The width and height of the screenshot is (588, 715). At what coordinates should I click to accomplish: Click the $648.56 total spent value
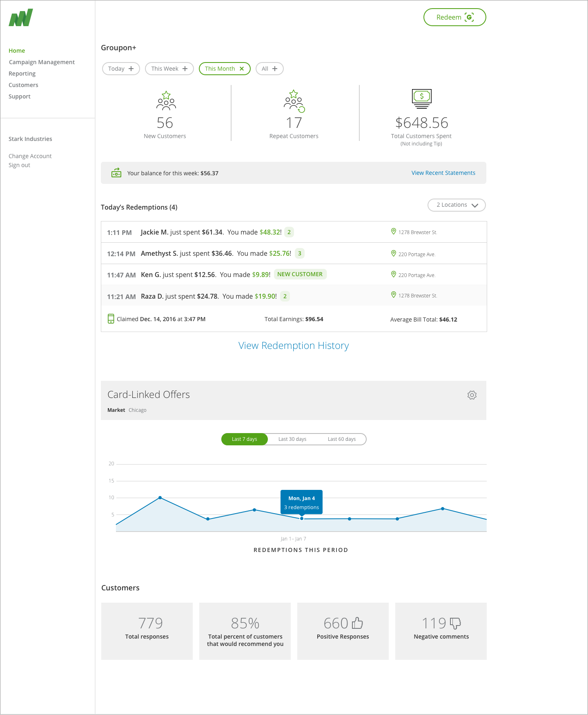click(422, 123)
